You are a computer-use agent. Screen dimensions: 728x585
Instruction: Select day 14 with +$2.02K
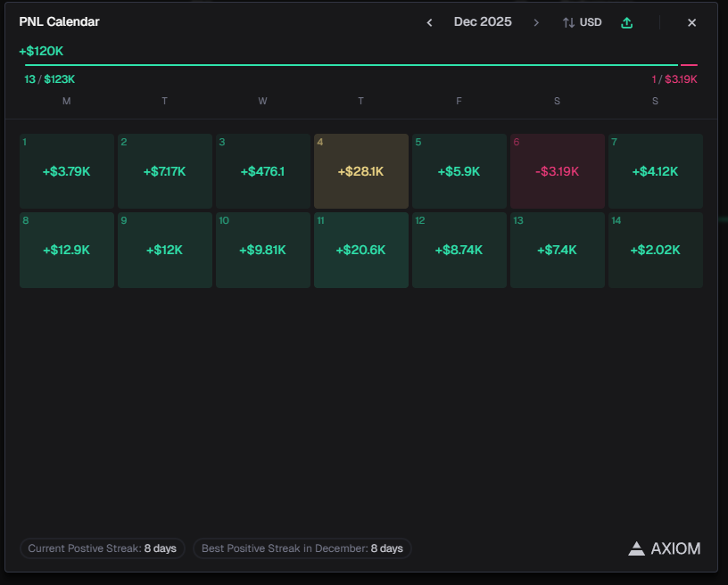(x=656, y=250)
